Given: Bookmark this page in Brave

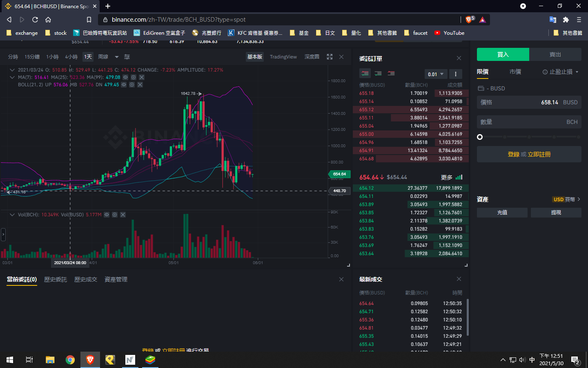Looking at the screenshot, I should [x=89, y=20].
